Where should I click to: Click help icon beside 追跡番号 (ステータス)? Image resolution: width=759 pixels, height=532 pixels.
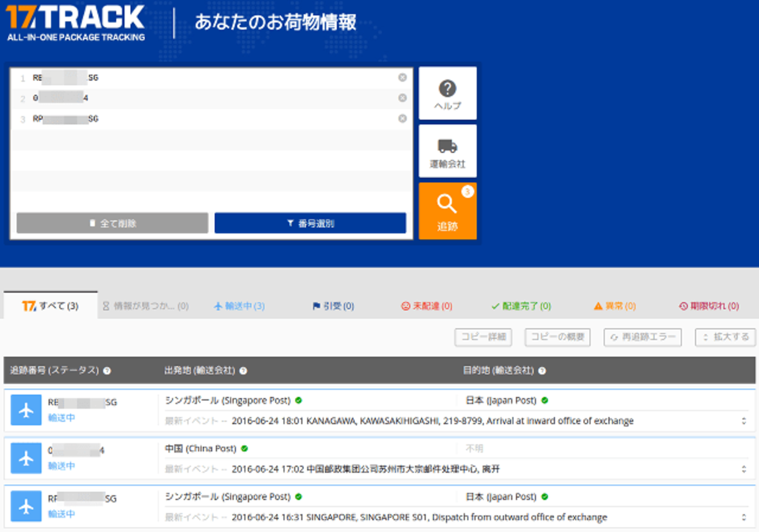click(107, 371)
